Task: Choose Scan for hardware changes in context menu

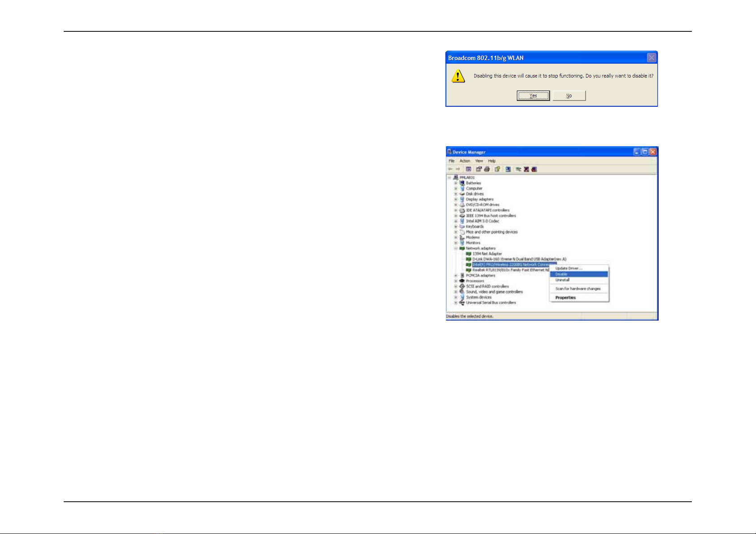Action: coord(579,289)
